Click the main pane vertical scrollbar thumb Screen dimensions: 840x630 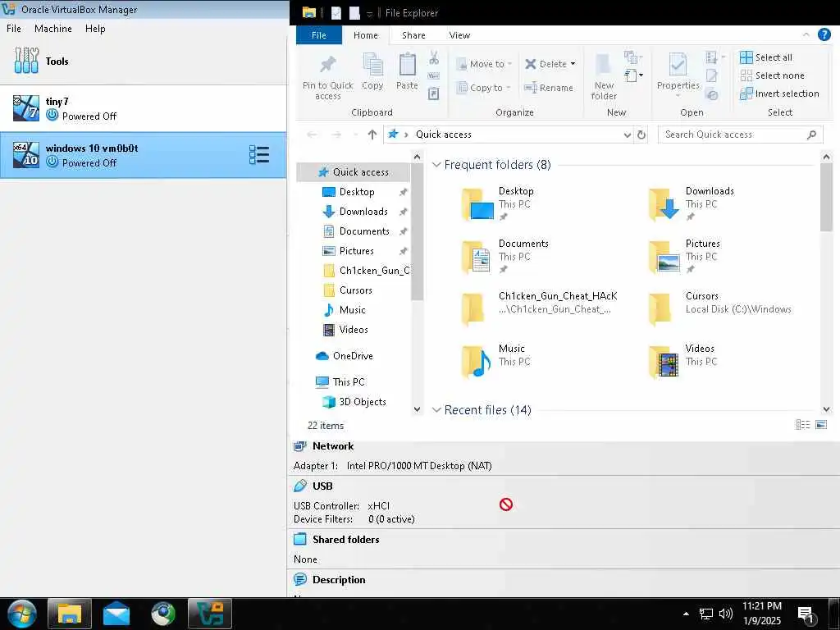826,197
